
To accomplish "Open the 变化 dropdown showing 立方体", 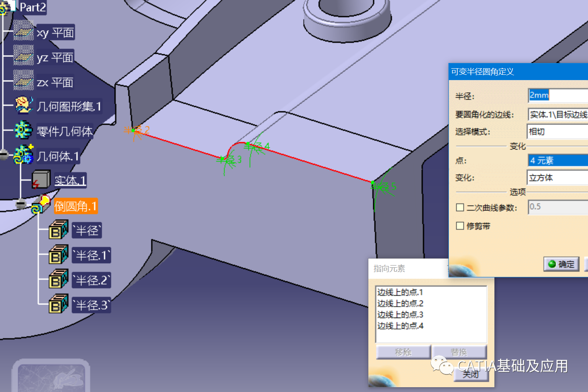I will point(558,178).
